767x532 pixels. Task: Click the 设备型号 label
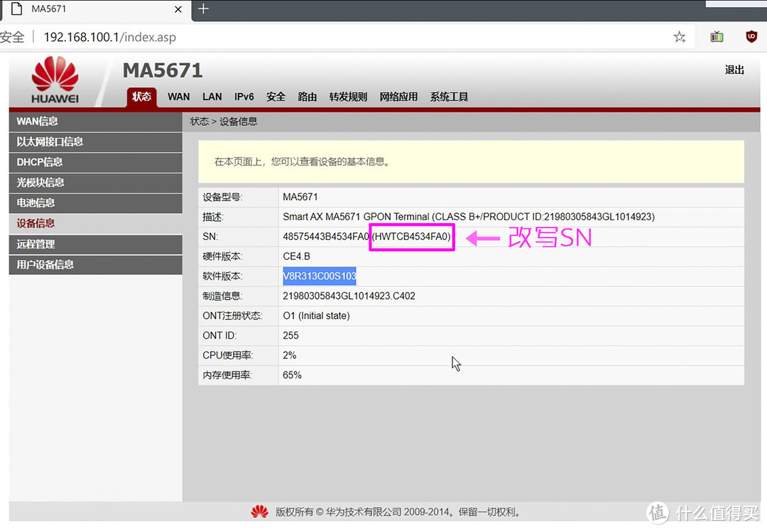222,197
